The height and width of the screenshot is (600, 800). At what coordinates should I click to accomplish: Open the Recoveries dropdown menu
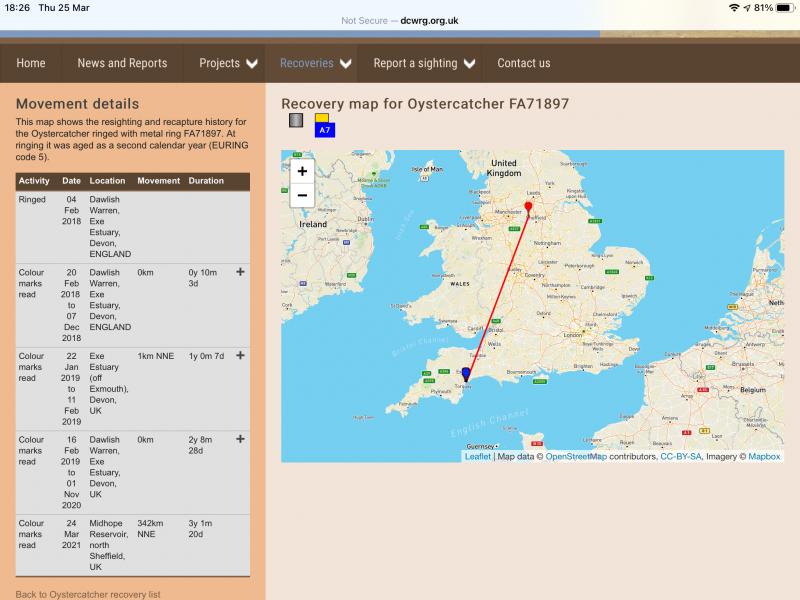(x=315, y=63)
